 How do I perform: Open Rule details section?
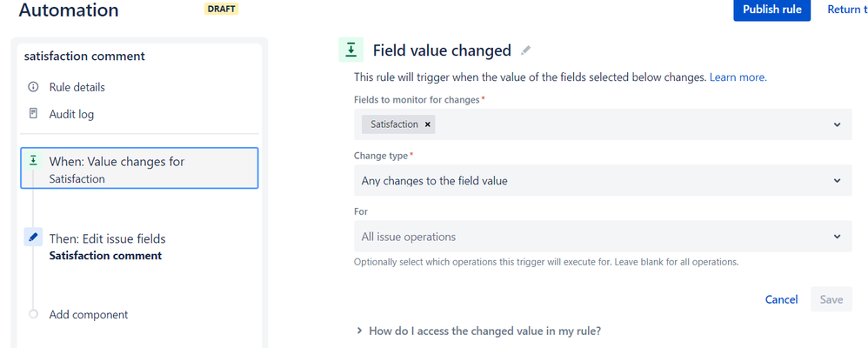pyautogui.click(x=77, y=87)
